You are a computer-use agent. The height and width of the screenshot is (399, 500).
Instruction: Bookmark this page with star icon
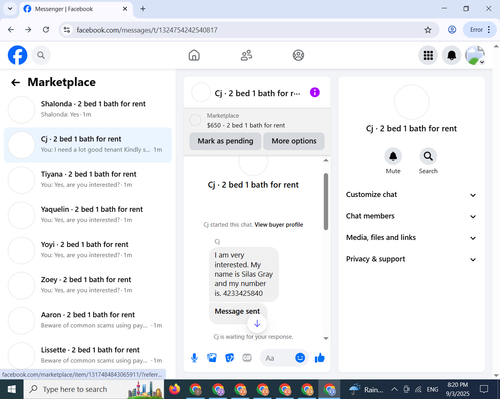point(428,30)
